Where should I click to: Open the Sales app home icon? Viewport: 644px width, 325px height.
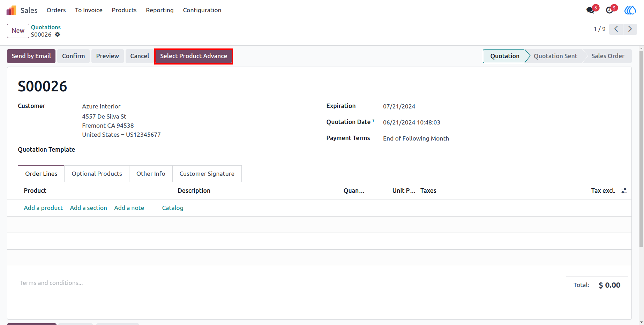point(12,10)
